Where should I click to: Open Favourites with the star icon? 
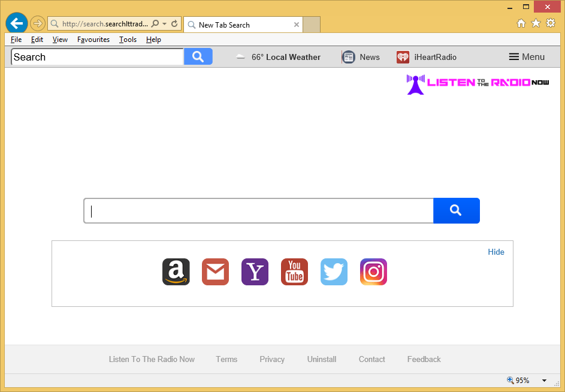pyautogui.click(x=536, y=23)
